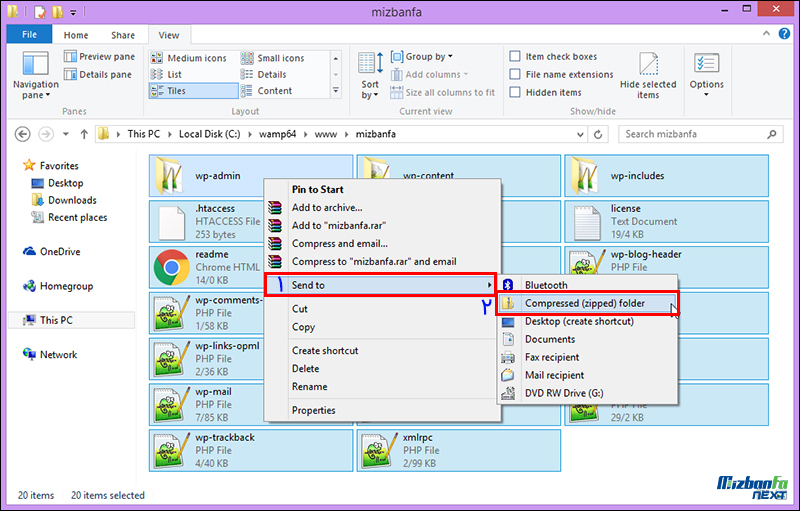Switch layout to Medium icons
800x511 pixels.
coord(188,58)
